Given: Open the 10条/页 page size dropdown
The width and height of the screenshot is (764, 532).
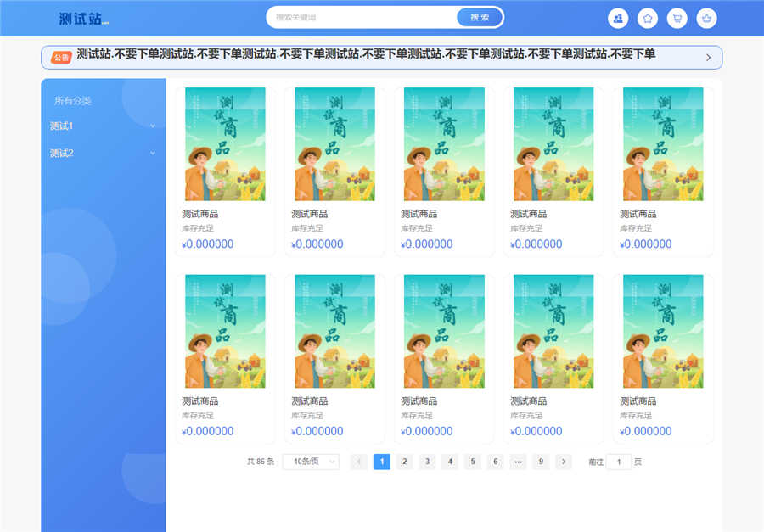Looking at the screenshot, I should pos(310,462).
